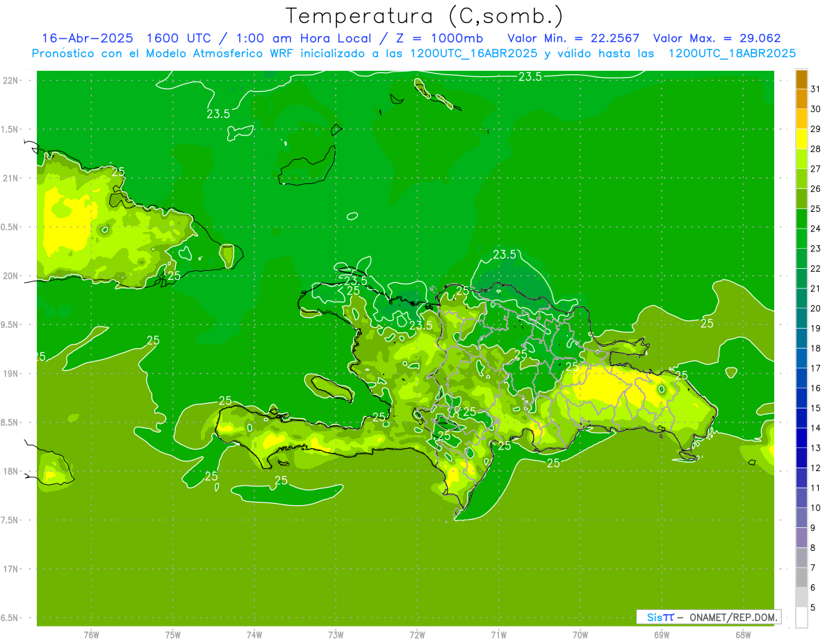
Task: Click the dark blue legend swatch between 13 and 14
Action: pos(801,438)
